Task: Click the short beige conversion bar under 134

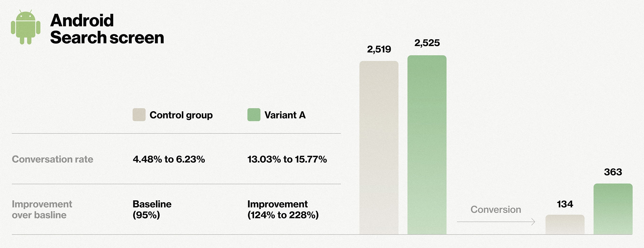Action: click(565, 225)
